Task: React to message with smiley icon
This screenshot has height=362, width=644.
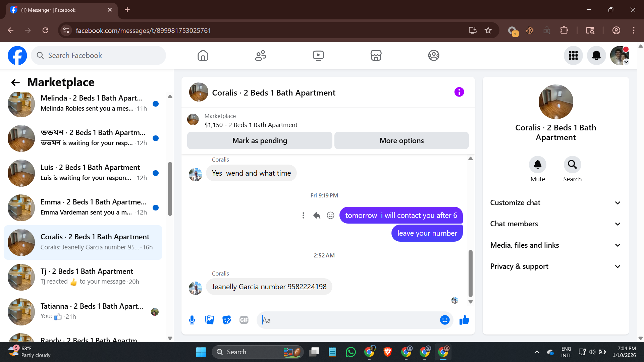Action: point(330,216)
